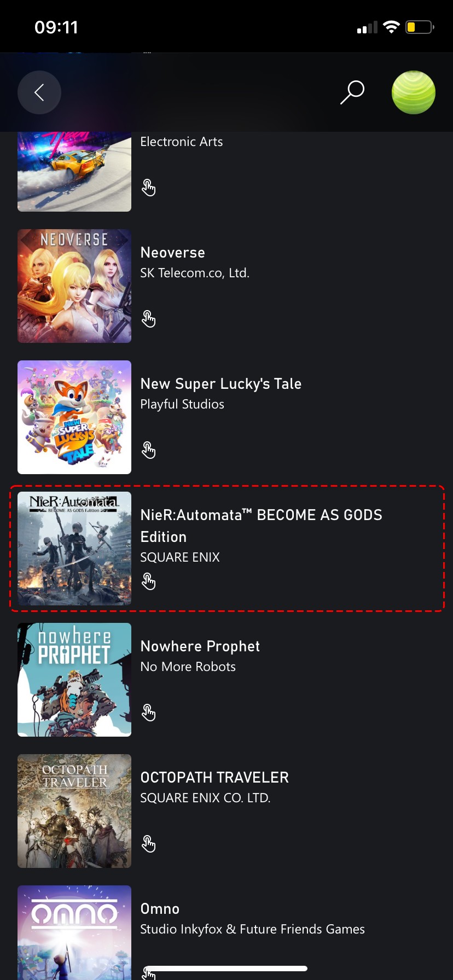The width and height of the screenshot is (453, 980).
Task: Select NieR:Automata BECOME AS GODS Edition title
Action: coord(262,526)
